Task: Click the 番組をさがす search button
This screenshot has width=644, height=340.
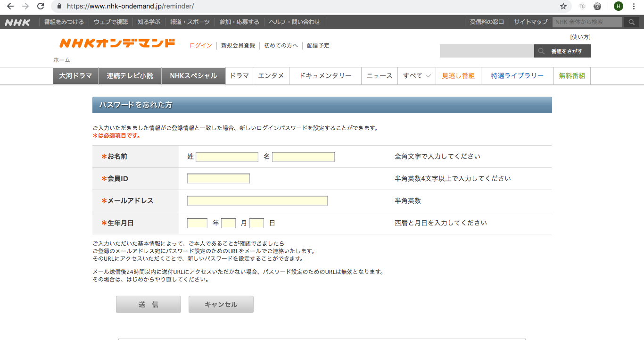Action: (562, 51)
